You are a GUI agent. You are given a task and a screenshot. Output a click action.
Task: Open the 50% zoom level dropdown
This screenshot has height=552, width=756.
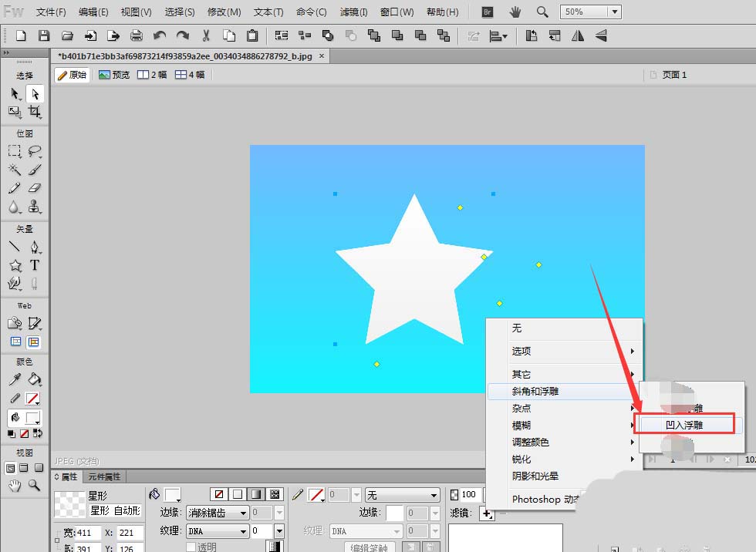point(613,12)
